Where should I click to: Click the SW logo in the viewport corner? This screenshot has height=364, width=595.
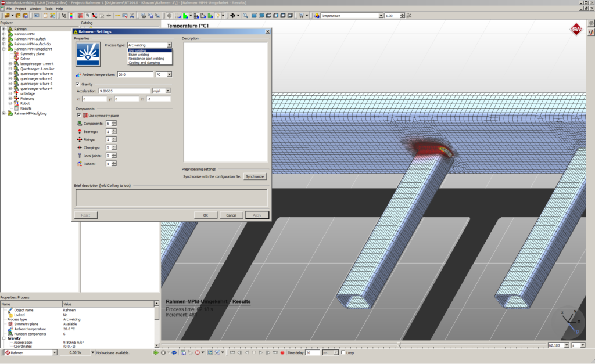576,30
